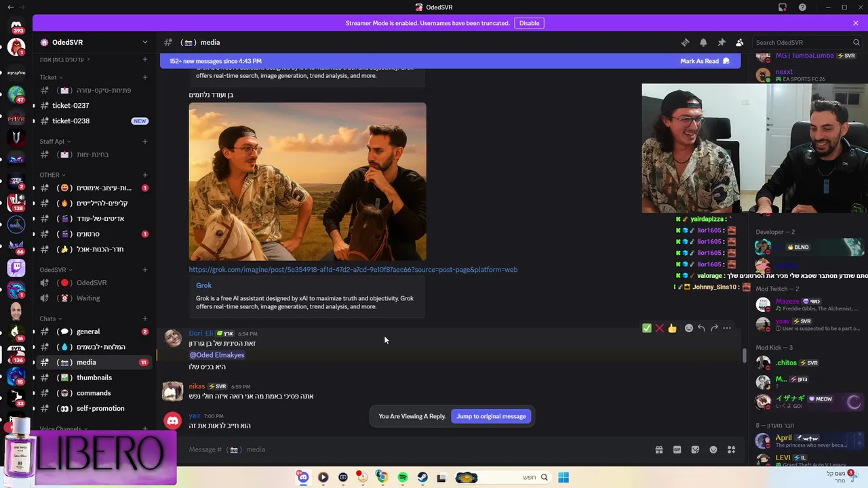React with the red X emoji
Image resolution: width=868 pixels, height=488 pixels.
pyautogui.click(x=659, y=328)
